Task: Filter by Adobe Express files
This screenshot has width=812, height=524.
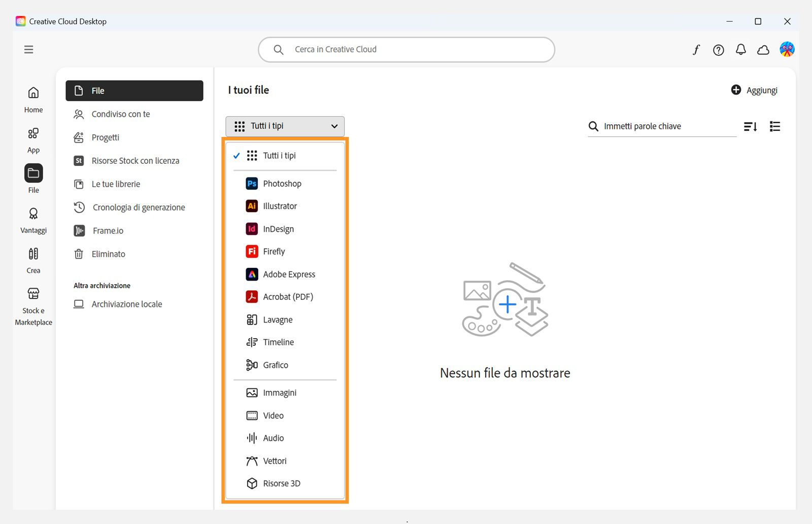Action: tap(285, 274)
